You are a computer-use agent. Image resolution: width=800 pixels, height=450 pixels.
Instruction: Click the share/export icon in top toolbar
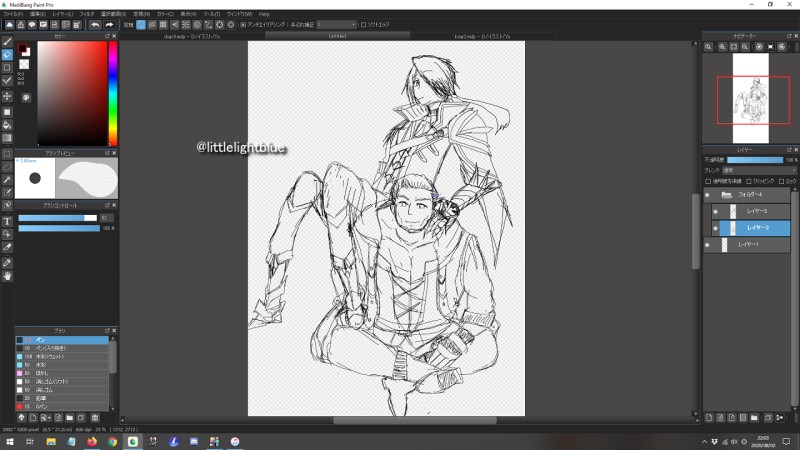pos(20,24)
